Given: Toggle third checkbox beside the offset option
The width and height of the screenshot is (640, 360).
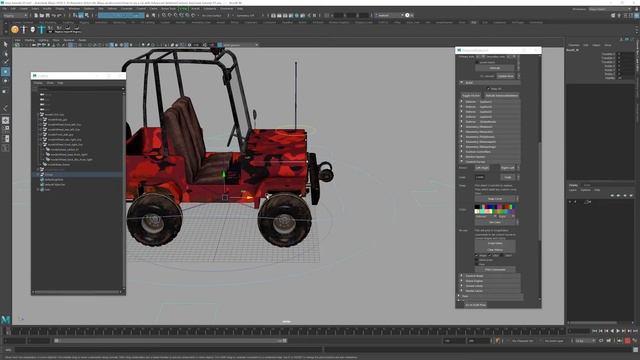Looking at the screenshot, I should pos(503,256).
